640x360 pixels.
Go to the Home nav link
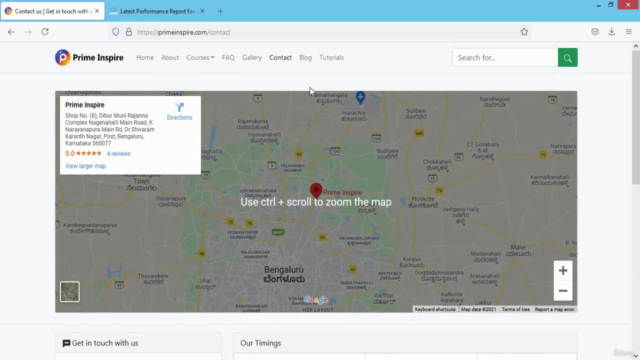(145, 58)
